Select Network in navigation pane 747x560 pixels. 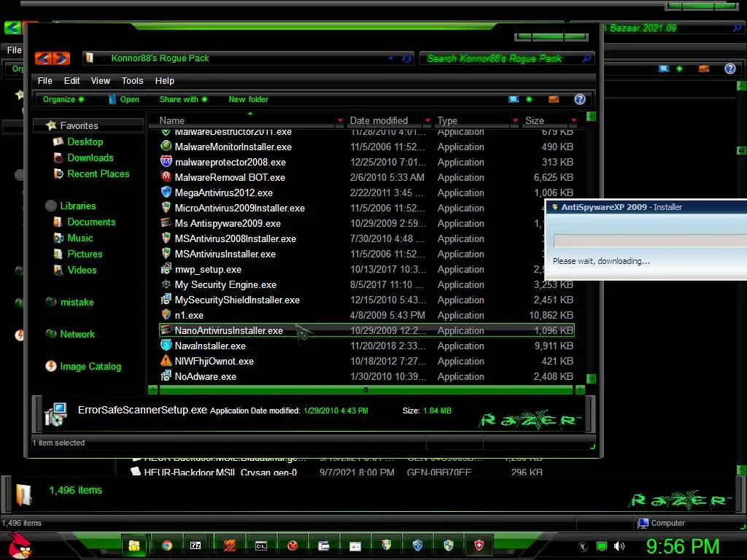click(77, 334)
